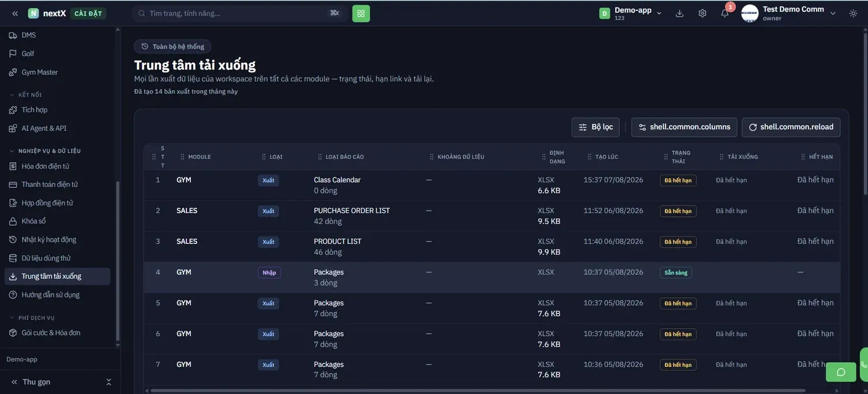
Task: Click the icon next to AI Agent & API
Action: click(x=13, y=128)
